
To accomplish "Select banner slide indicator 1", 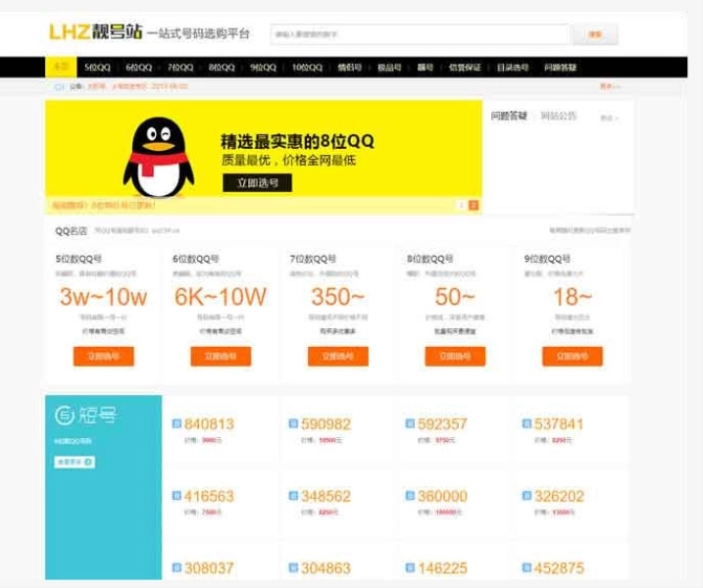I will [462, 205].
